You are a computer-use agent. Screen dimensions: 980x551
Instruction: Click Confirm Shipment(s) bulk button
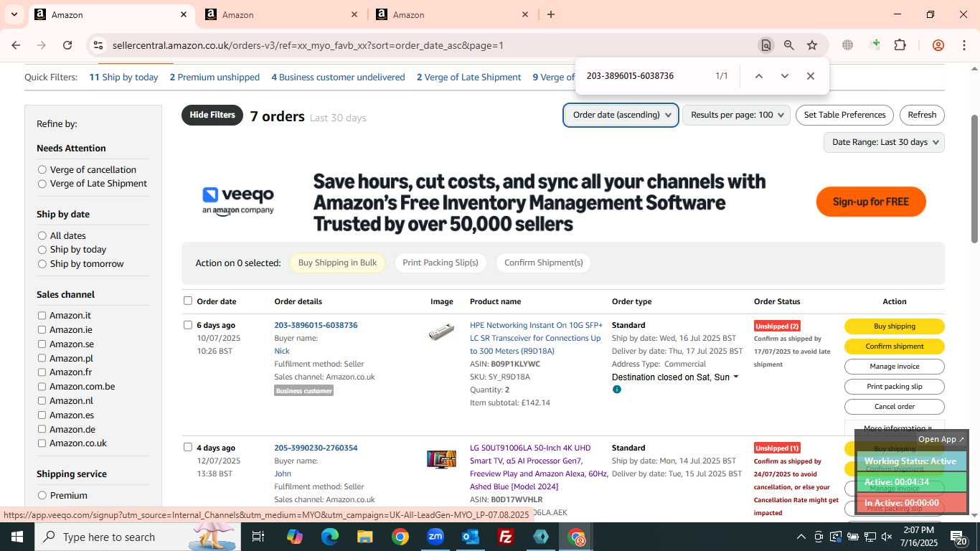pyautogui.click(x=544, y=263)
